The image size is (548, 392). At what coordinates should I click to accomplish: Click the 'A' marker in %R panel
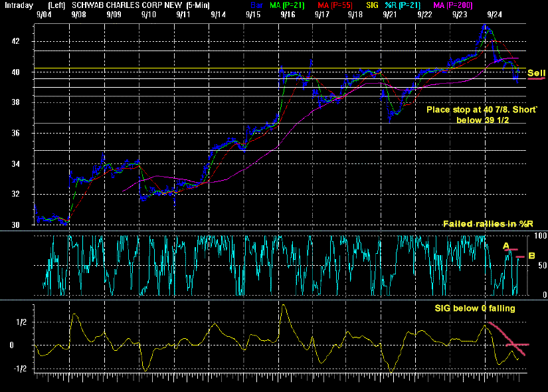(506, 246)
